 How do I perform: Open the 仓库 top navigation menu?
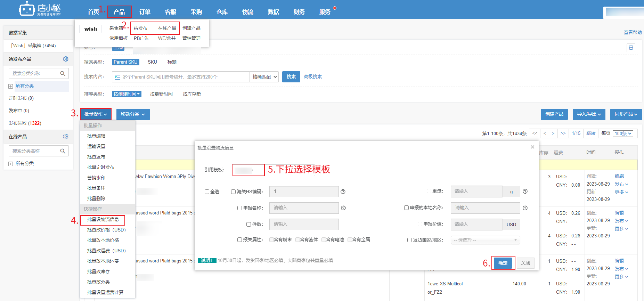(222, 12)
